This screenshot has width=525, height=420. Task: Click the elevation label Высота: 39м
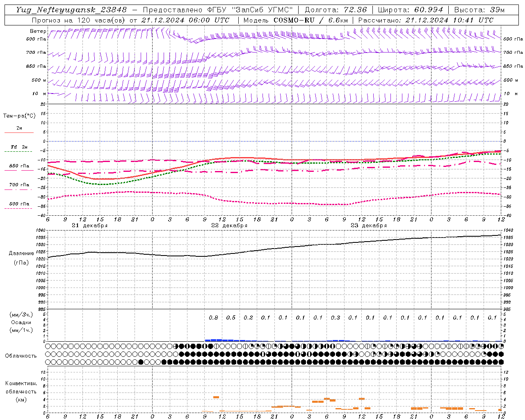click(x=479, y=9)
